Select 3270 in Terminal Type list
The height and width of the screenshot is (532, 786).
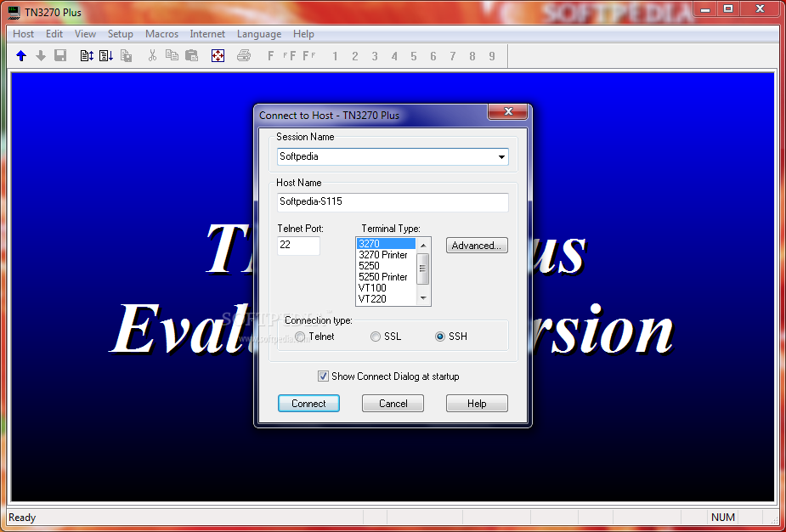[386, 244]
